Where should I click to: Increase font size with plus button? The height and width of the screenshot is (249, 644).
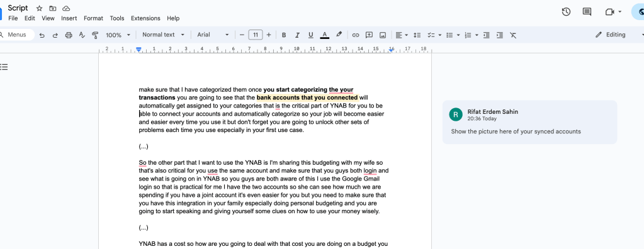tap(269, 35)
